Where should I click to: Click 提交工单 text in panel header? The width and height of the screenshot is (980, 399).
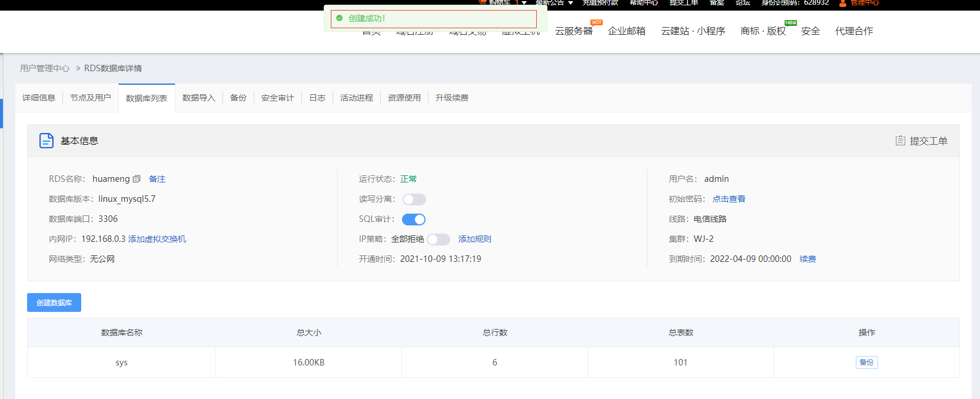(x=929, y=141)
